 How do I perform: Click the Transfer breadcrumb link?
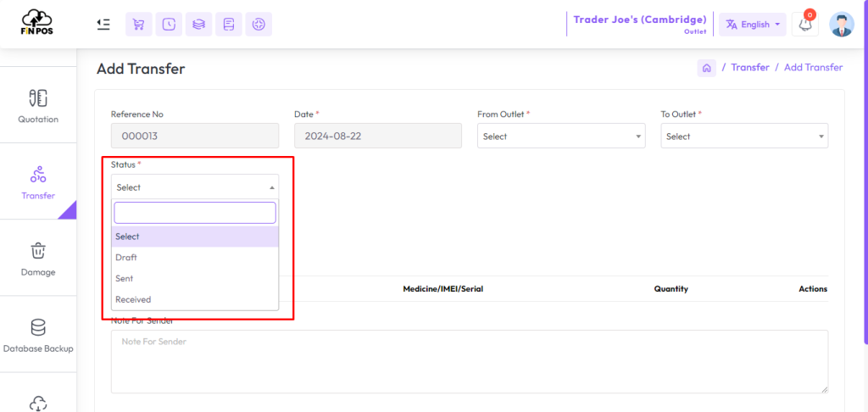(750, 68)
